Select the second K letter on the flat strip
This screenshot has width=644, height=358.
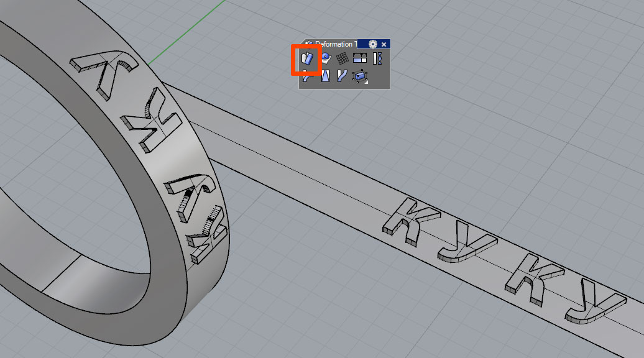[x=527, y=273]
